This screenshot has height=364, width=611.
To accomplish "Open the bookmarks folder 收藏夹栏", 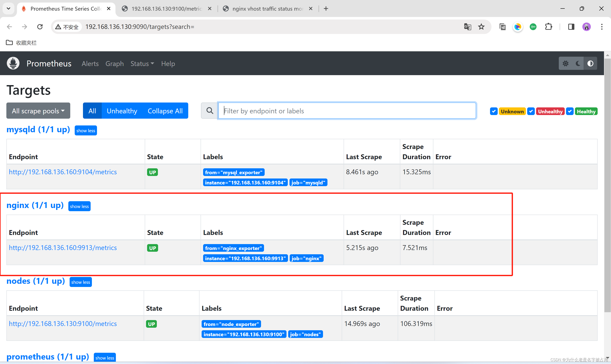I will tap(21, 43).
